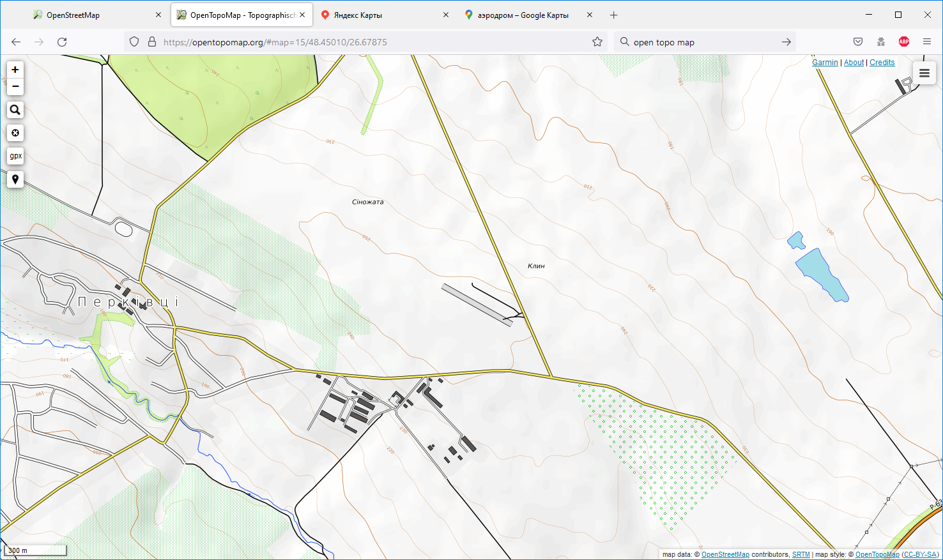
Task: Click the map marker pin tool
Action: [15, 179]
